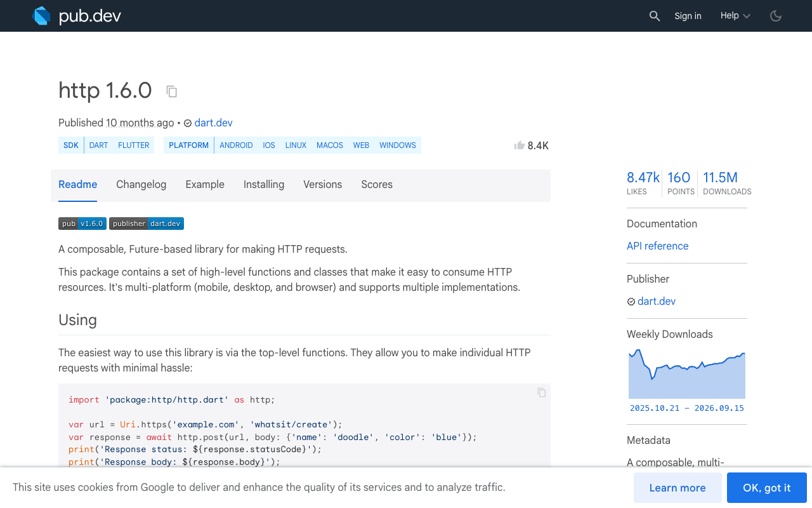The image size is (812, 508).
Task: Click date range 2025.10.21 – 2026.09.15
Action: [x=687, y=408]
